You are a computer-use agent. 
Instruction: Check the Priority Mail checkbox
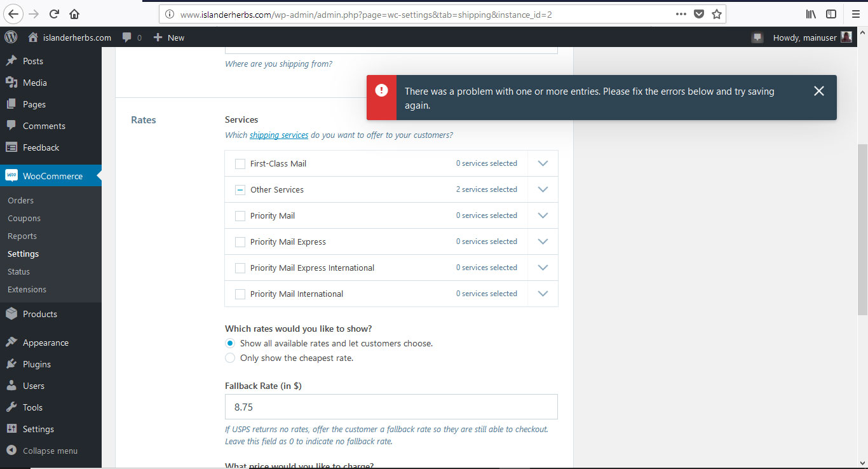point(240,216)
